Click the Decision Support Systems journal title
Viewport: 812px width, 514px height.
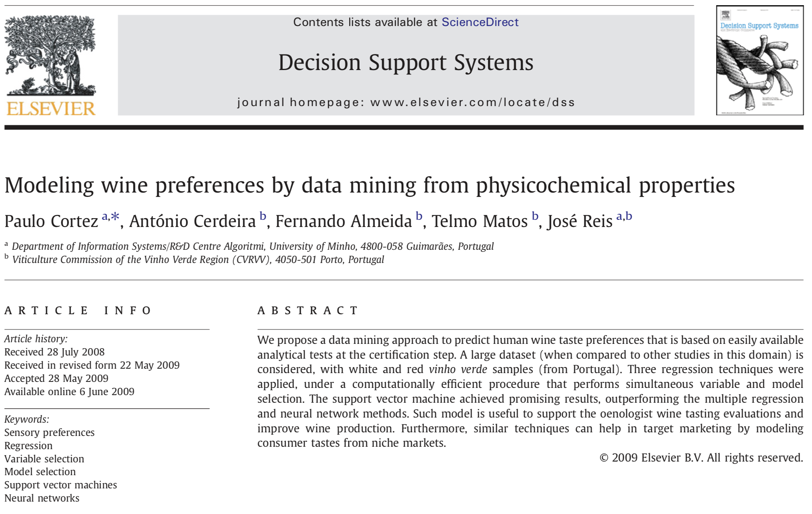[x=406, y=63]
